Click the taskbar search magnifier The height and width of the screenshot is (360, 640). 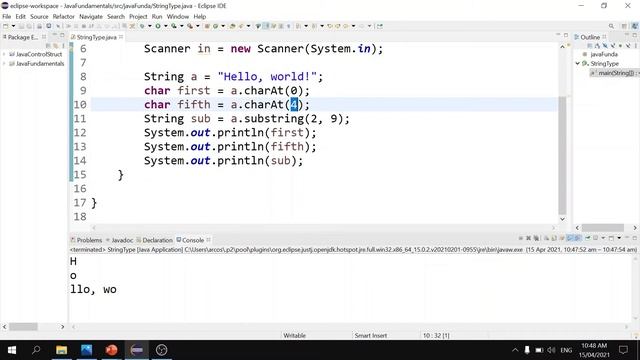click(x=36, y=350)
